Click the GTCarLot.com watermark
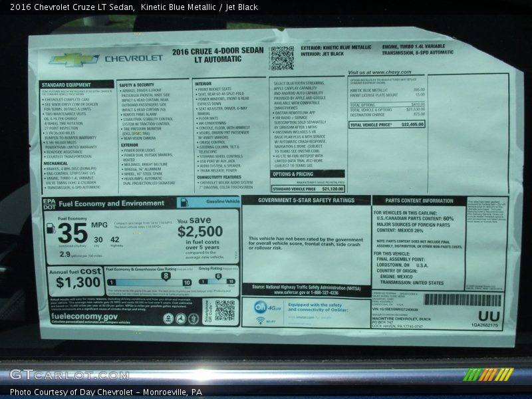Viewport: 532px width, 399px height. (68, 375)
